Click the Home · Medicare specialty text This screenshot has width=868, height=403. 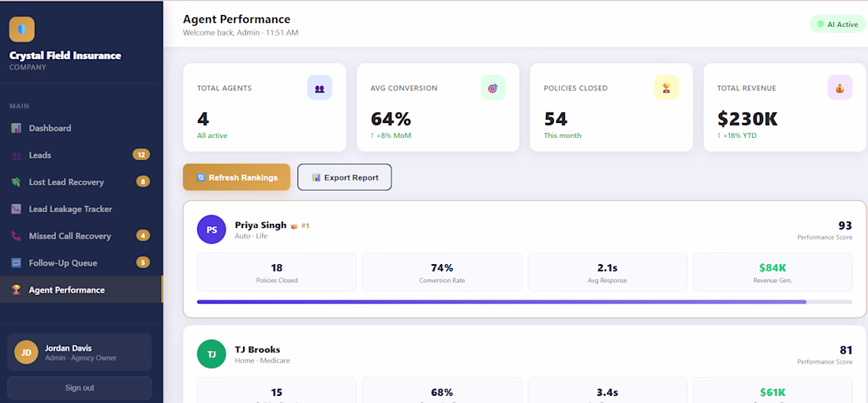(263, 360)
